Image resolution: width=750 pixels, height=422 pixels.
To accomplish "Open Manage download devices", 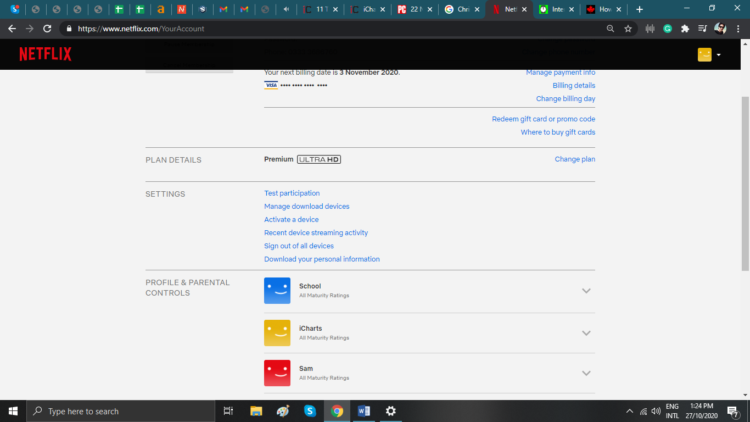I will pyautogui.click(x=307, y=206).
